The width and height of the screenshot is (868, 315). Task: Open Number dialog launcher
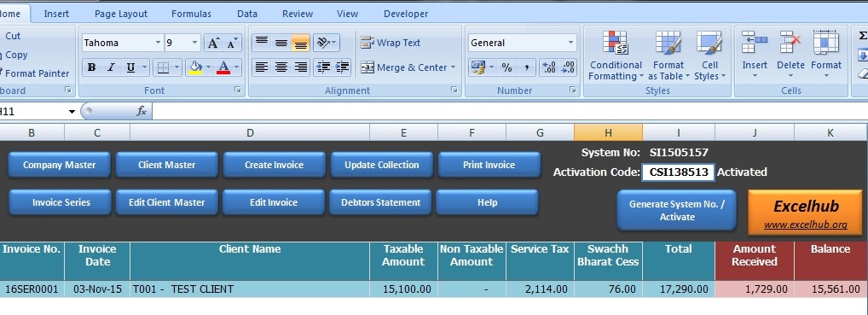(573, 90)
